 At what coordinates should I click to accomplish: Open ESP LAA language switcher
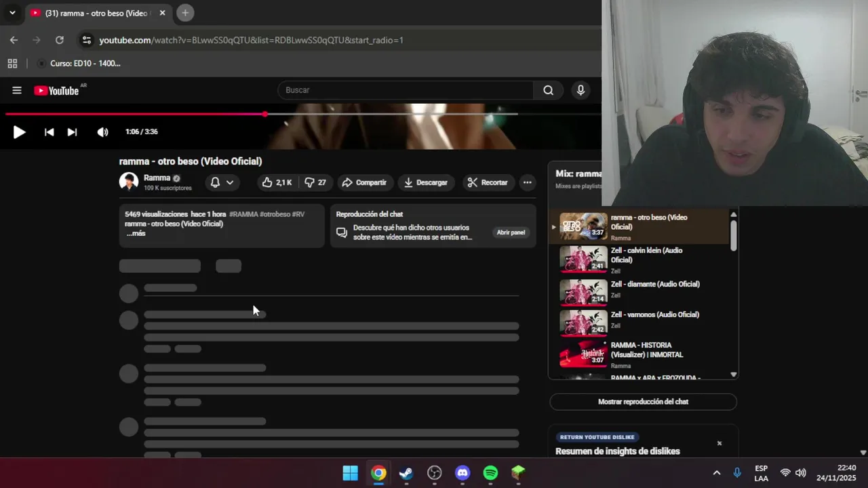[x=762, y=473]
